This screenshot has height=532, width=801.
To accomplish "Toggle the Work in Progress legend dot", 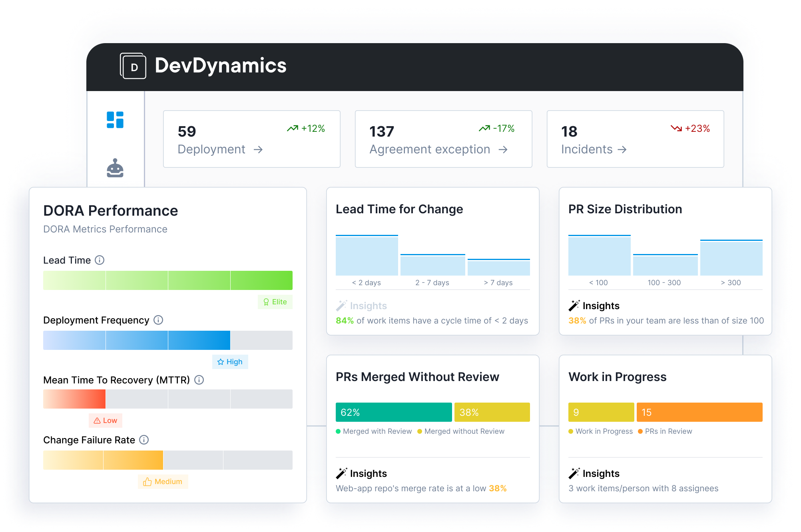I will [572, 431].
